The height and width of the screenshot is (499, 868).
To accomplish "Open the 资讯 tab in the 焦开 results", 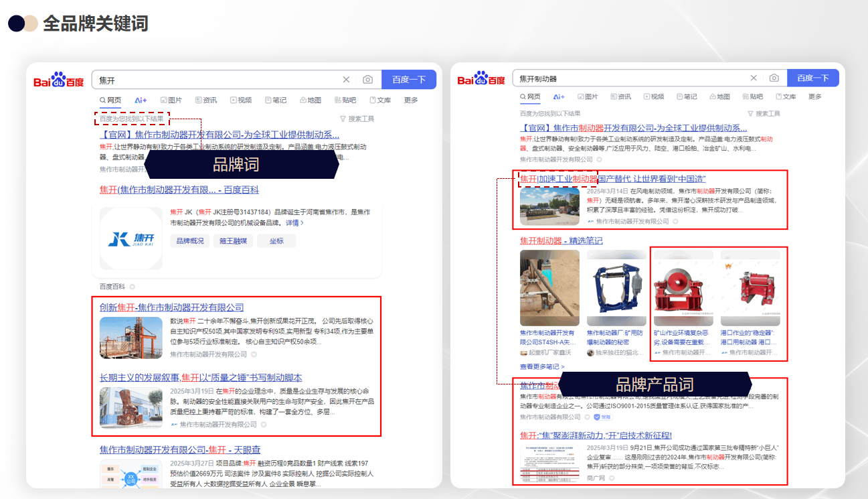I will (x=206, y=100).
